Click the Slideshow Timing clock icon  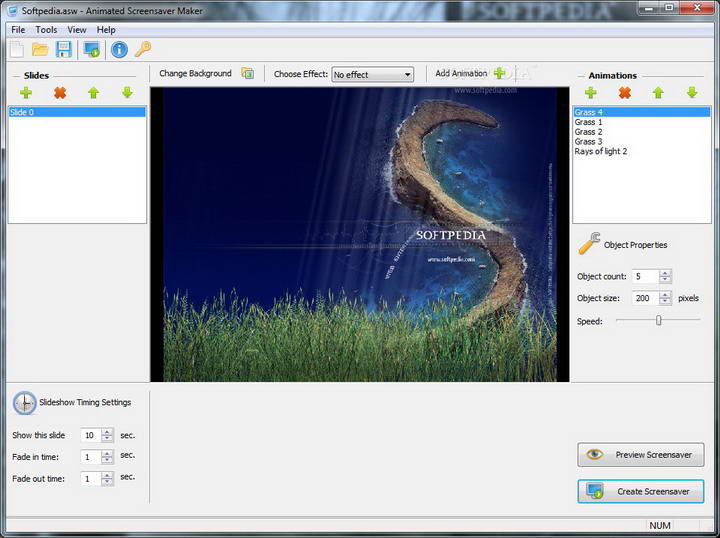24,403
